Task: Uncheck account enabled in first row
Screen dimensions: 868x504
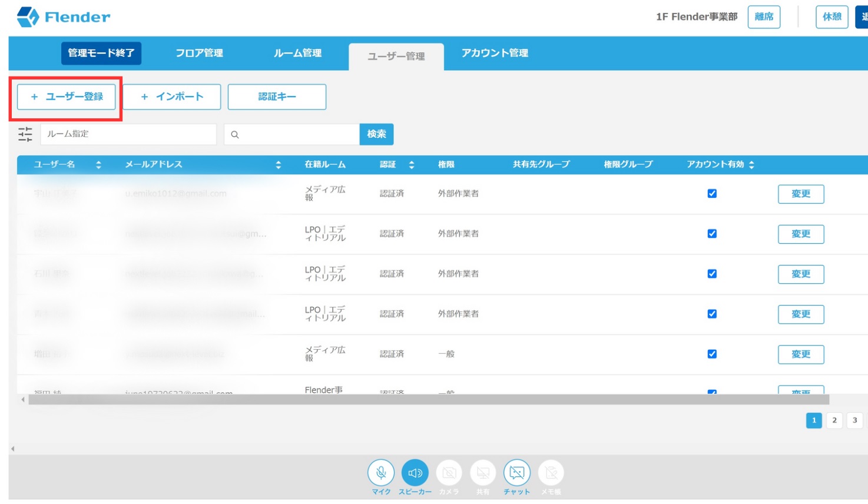Action: (x=712, y=194)
